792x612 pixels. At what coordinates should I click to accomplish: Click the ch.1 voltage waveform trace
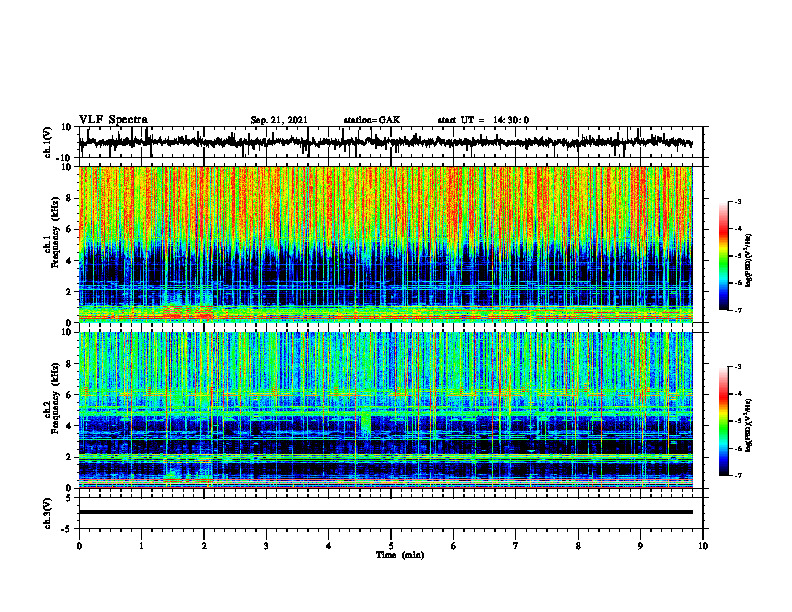click(386, 142)
